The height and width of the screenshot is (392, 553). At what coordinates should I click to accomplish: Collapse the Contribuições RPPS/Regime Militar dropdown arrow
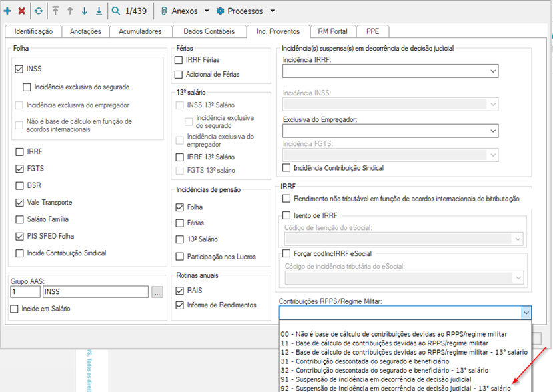pos(526,313)
